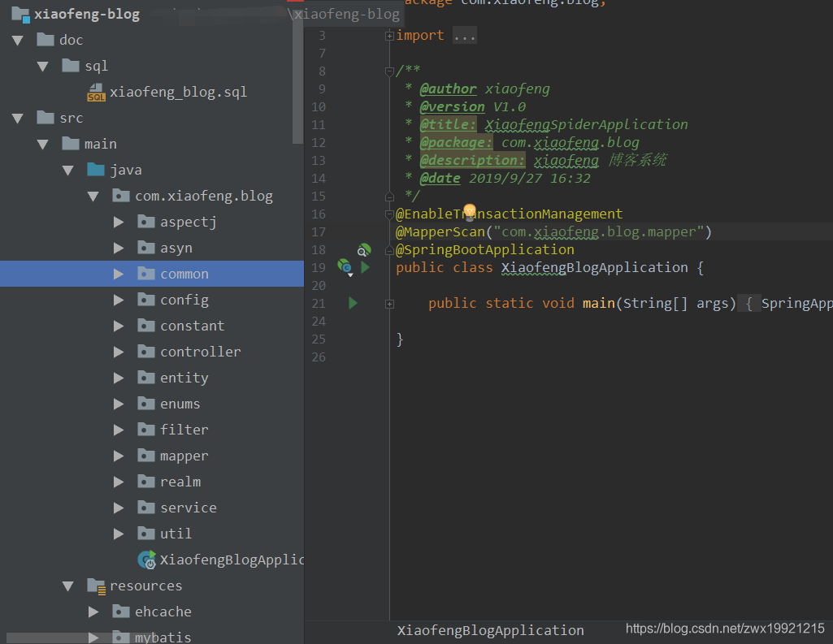Image resolution: width=833 pixels, height=644 pixels.
Task: Select the mapper package folder icon
Action: click(146, 456)
